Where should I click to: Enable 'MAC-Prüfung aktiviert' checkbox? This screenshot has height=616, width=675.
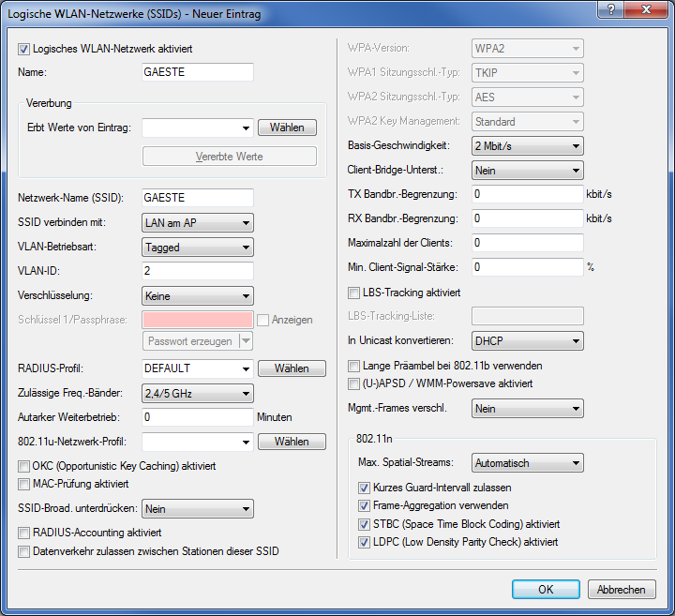24,484
